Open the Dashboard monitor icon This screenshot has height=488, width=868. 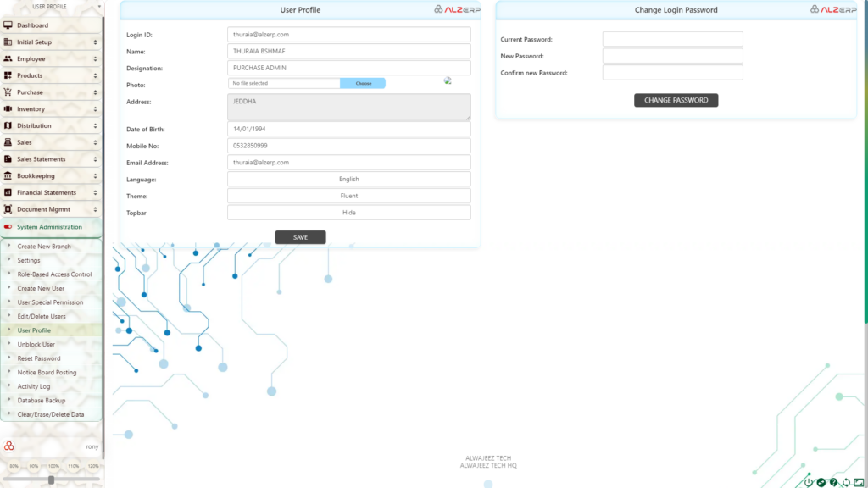tap(8, 25)
